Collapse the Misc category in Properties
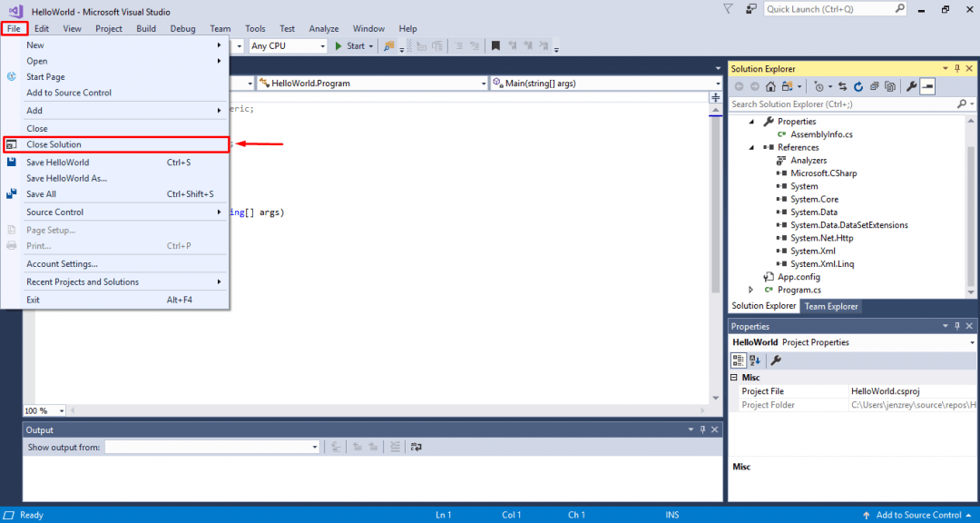Screen dimensions: 980x523 tap(735, 377)
